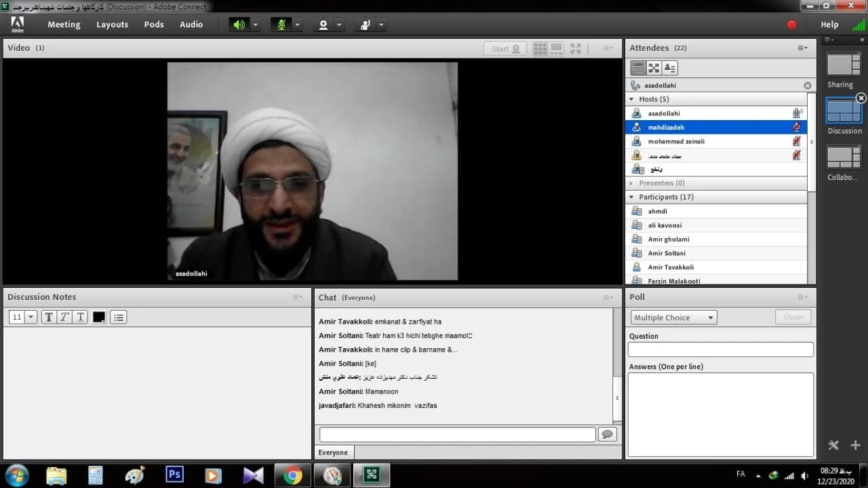Mute the speaker audio icon
Screen dimensions: 868x488
(239, 24)
